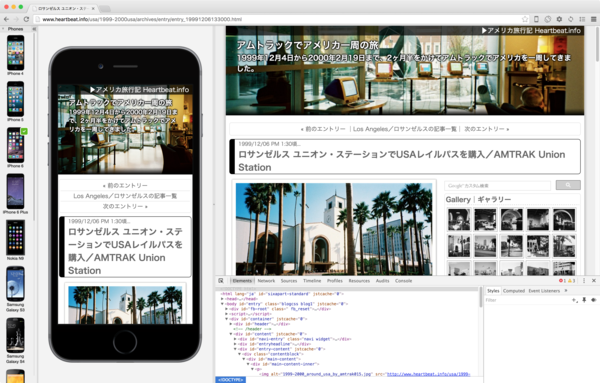Go back with the browser back arrow

coord(6,19)
